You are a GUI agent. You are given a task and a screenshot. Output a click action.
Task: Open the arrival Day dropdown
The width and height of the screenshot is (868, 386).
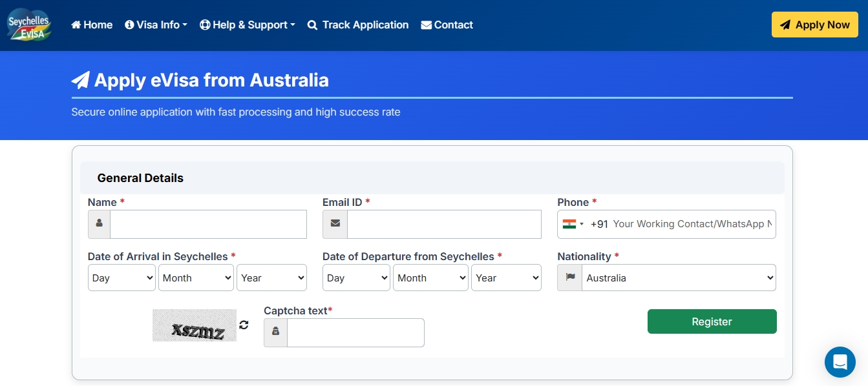tap(122, 278)
